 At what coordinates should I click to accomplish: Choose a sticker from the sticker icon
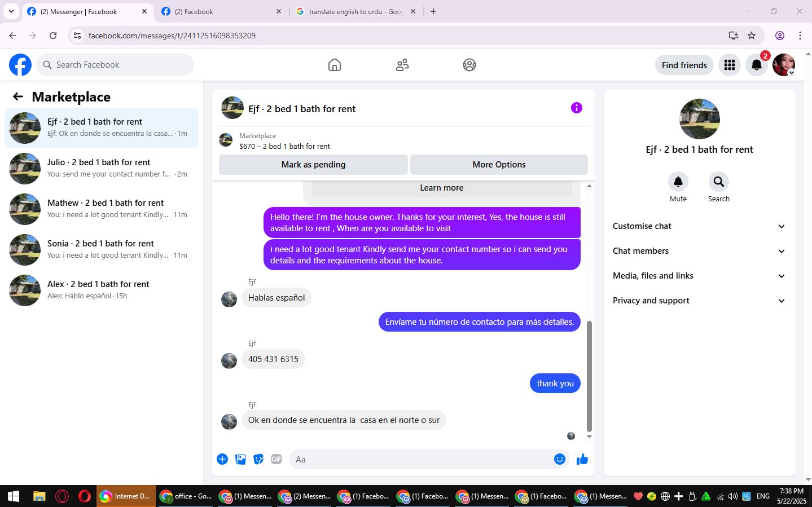click(258, 459)
